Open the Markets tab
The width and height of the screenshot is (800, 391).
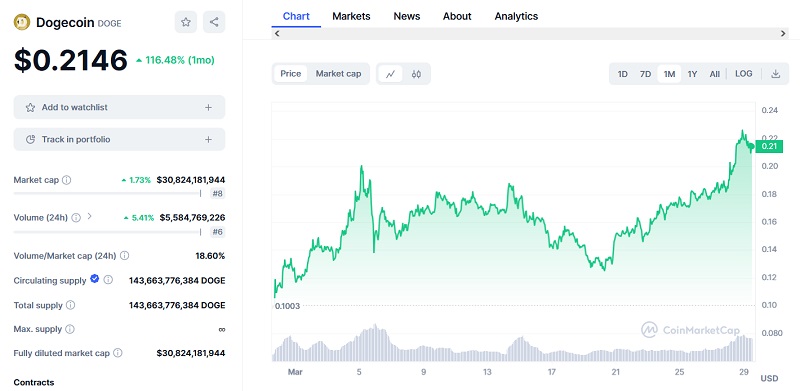click(351, 16)
